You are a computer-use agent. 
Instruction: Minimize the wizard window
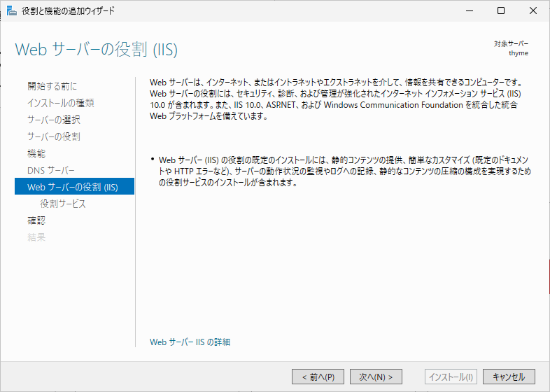coord(470,11)
